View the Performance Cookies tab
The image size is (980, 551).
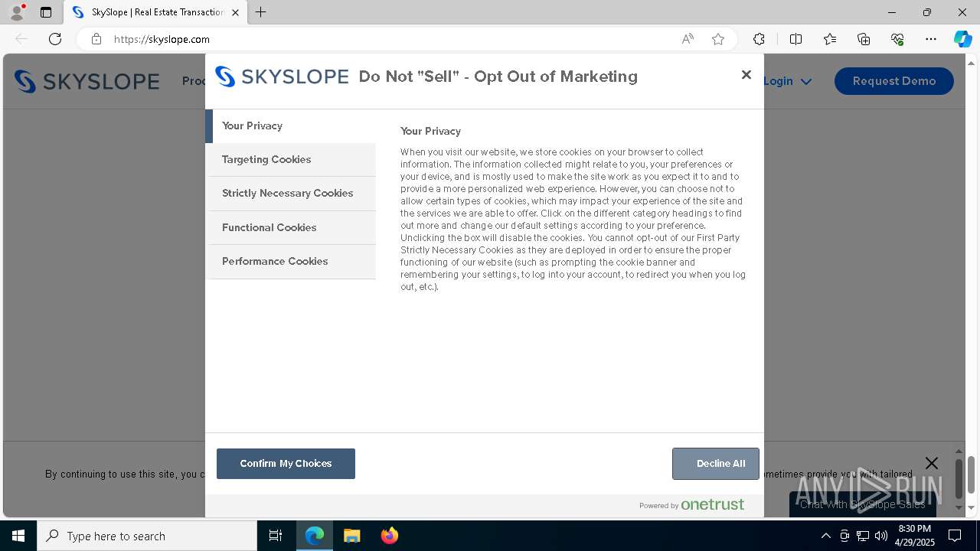click(291, 261)
